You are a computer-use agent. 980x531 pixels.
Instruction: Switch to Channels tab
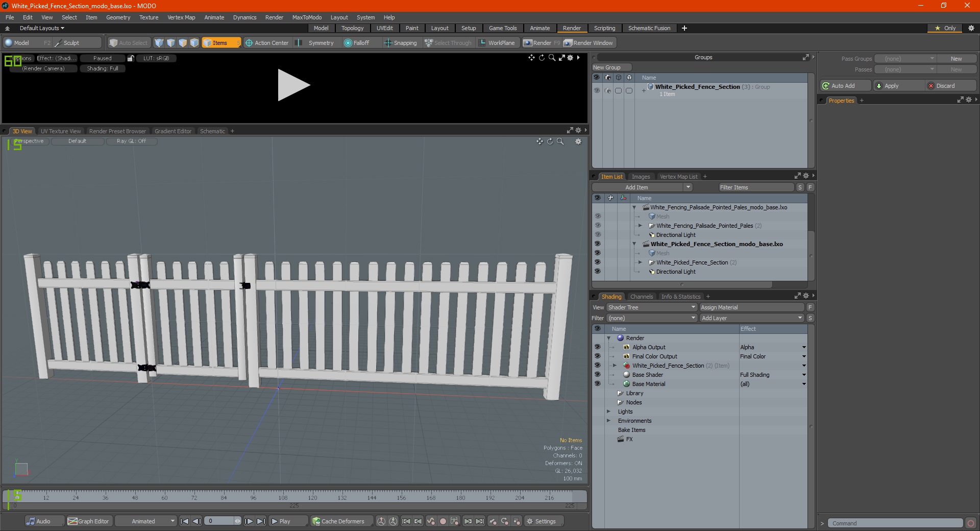(x=642, y=297)
